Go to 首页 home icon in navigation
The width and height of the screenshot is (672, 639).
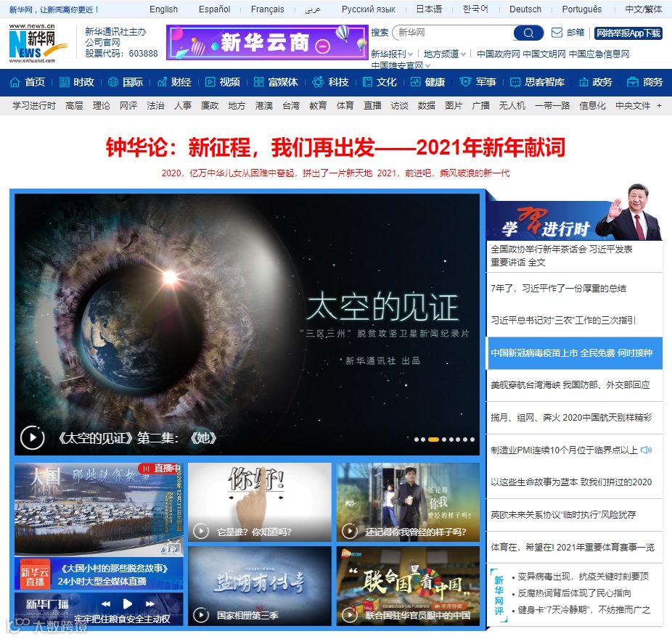(15, 82)
